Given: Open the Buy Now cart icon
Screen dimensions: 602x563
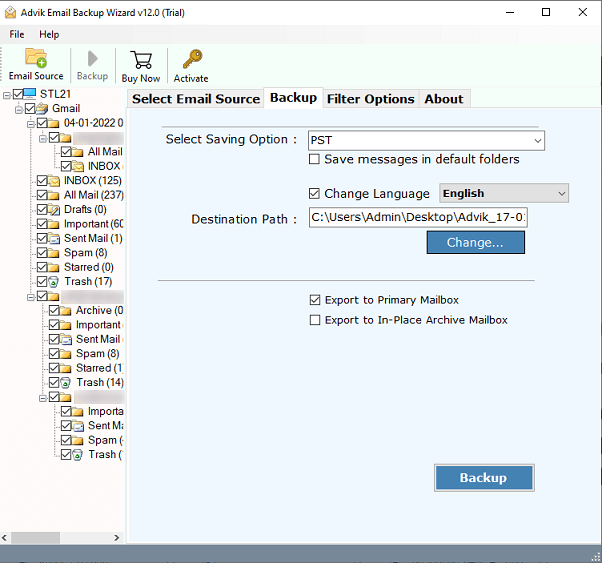Looking at the screenshot, I should coord(141,60).
